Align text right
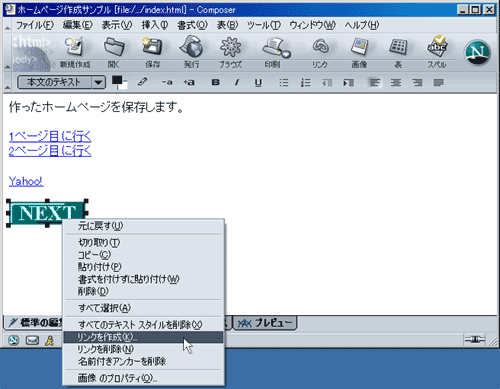This screenshot has height=389, width=500. pyautogui.click(x=417, y=82)
